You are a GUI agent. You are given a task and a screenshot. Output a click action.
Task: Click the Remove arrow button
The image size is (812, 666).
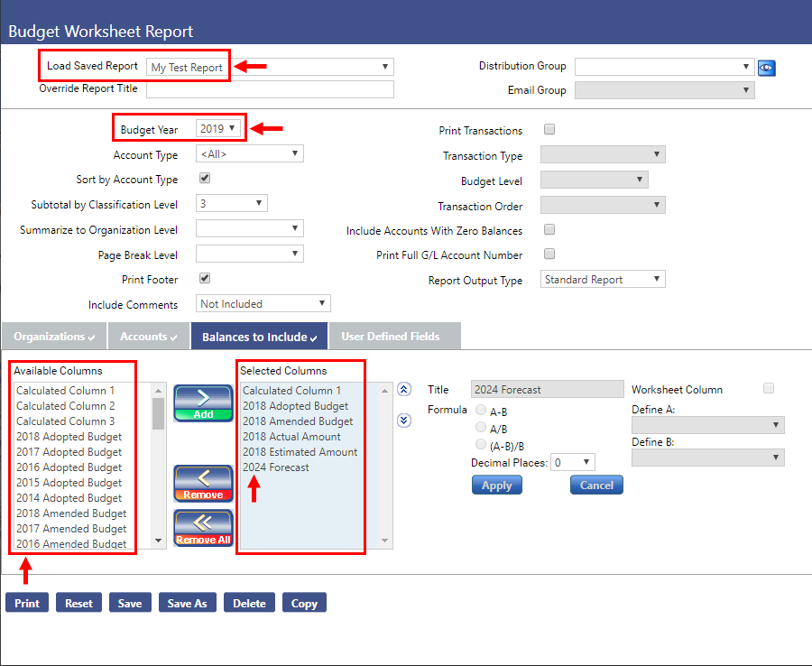pos(203,484)
